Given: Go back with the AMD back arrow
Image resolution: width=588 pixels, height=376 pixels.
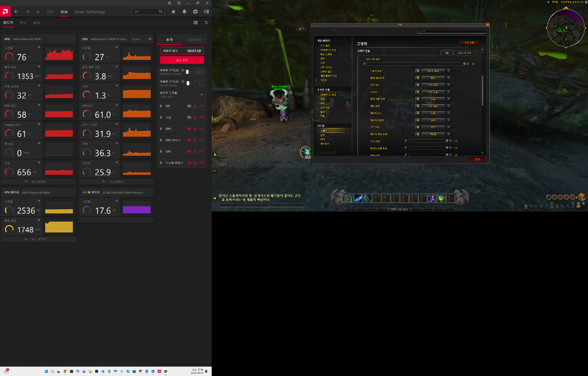Looking at the screenshot, I should [16, 12].
